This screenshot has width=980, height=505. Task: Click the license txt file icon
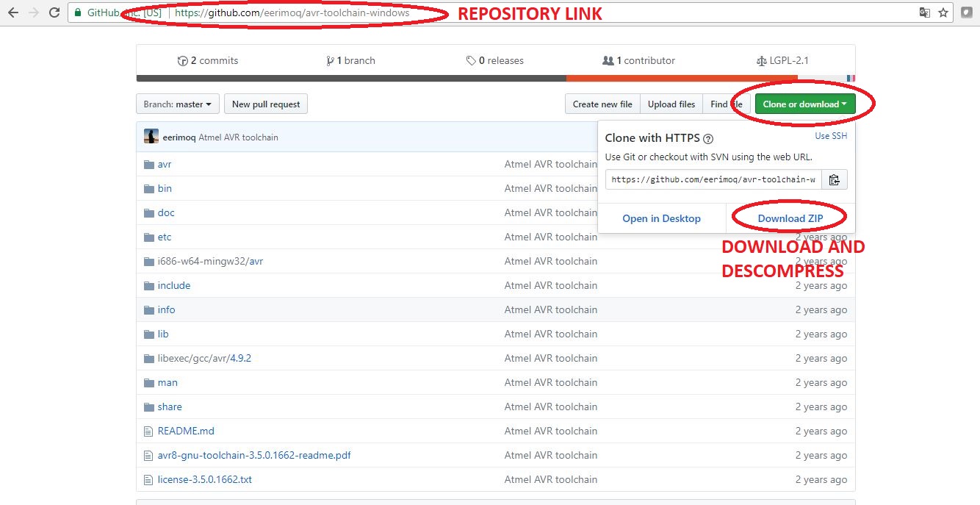pos(149,480)
